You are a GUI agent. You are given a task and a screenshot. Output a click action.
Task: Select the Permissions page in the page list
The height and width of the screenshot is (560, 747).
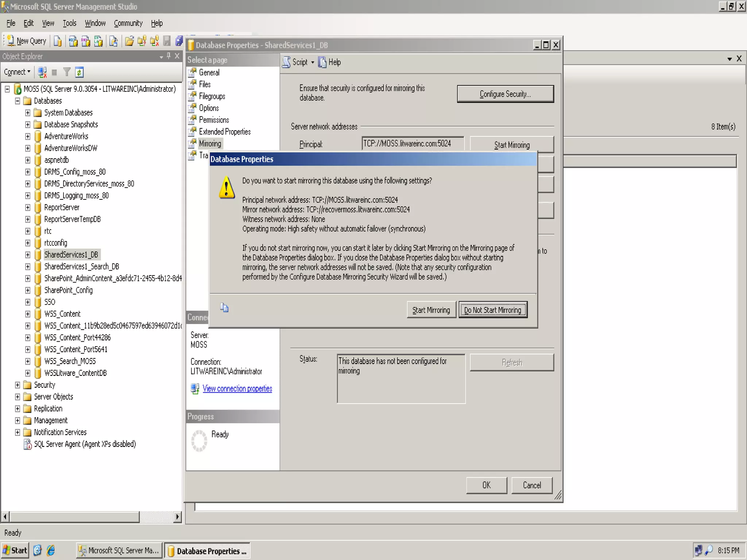pyautogui.click(x=214, y=120)
